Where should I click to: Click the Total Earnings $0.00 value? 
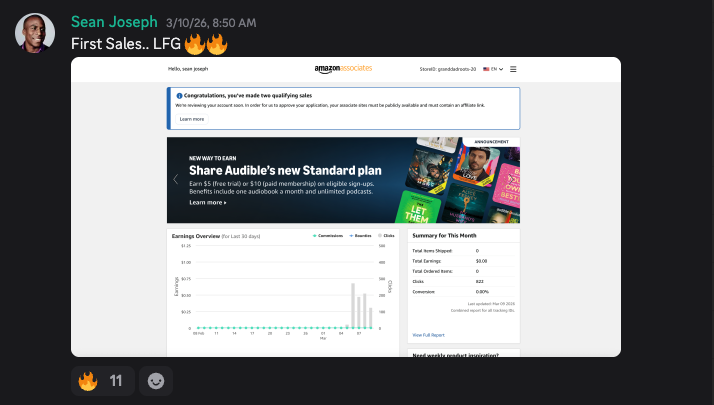point(481,261)
